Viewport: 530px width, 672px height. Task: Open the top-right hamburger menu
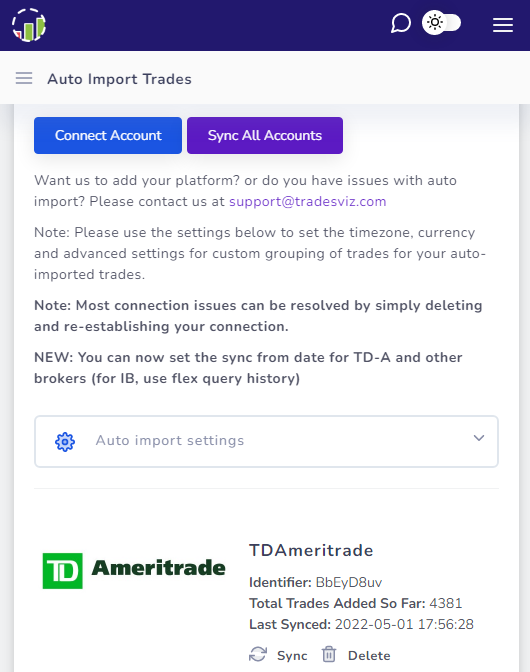[x=503, y=25]
